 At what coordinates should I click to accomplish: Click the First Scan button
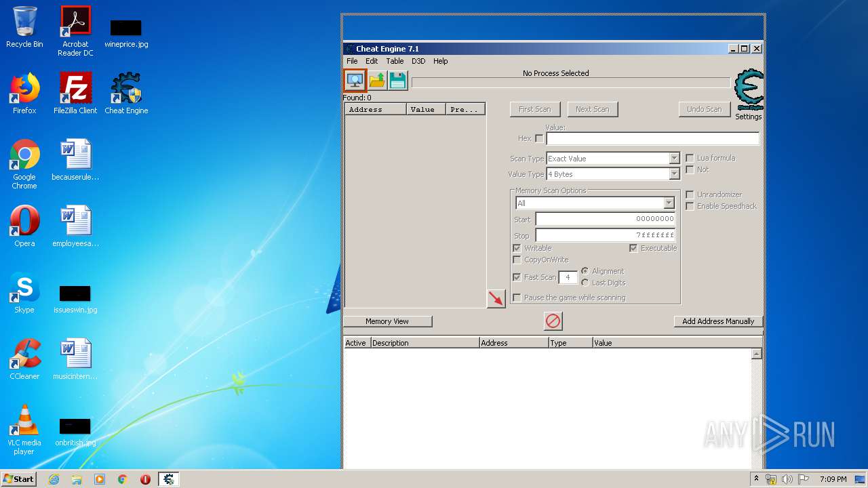535,109
